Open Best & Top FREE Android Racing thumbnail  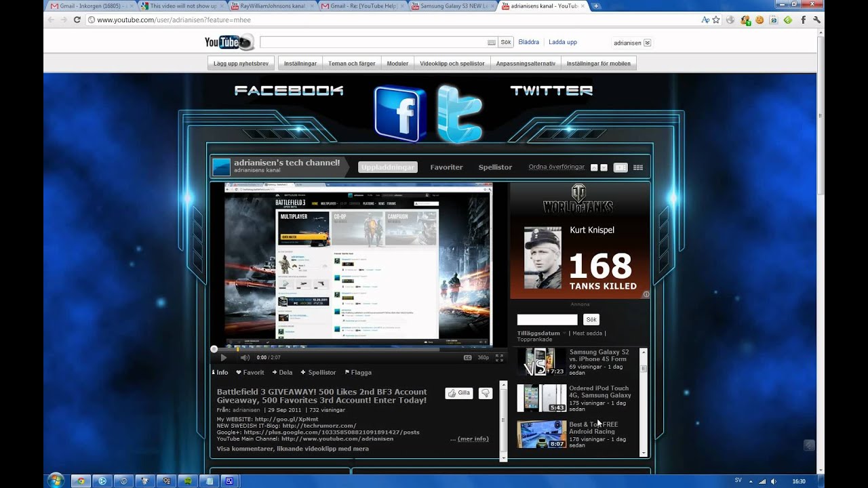coord(541,434)
